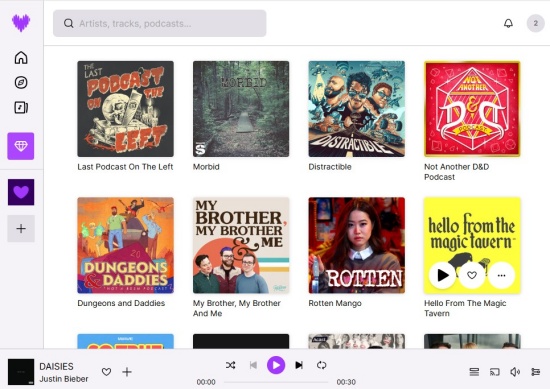Open the Rotten Mango cover
The image size is (550, 389).
pyautogui.click(x=356, y=245)
